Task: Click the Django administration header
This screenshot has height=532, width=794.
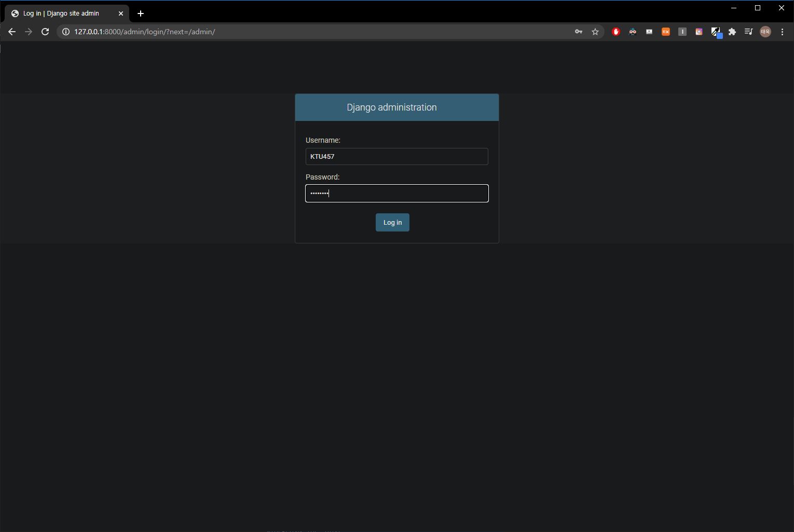Action: (x=392, y=107)
